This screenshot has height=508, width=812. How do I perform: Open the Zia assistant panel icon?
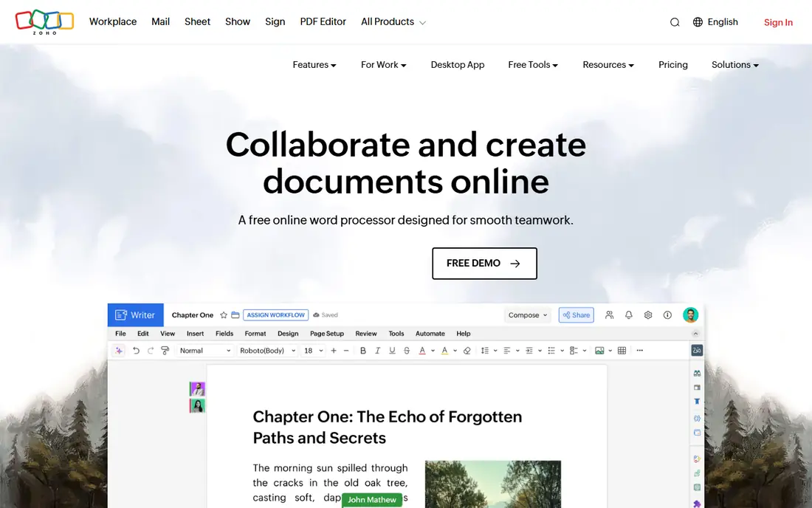point(697,351)
